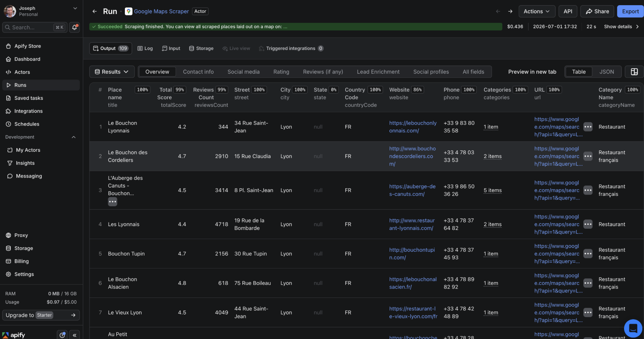Screen dimensions: 644x339
Task: Go back using the left arrow beside Run
Action: (95, 12)
